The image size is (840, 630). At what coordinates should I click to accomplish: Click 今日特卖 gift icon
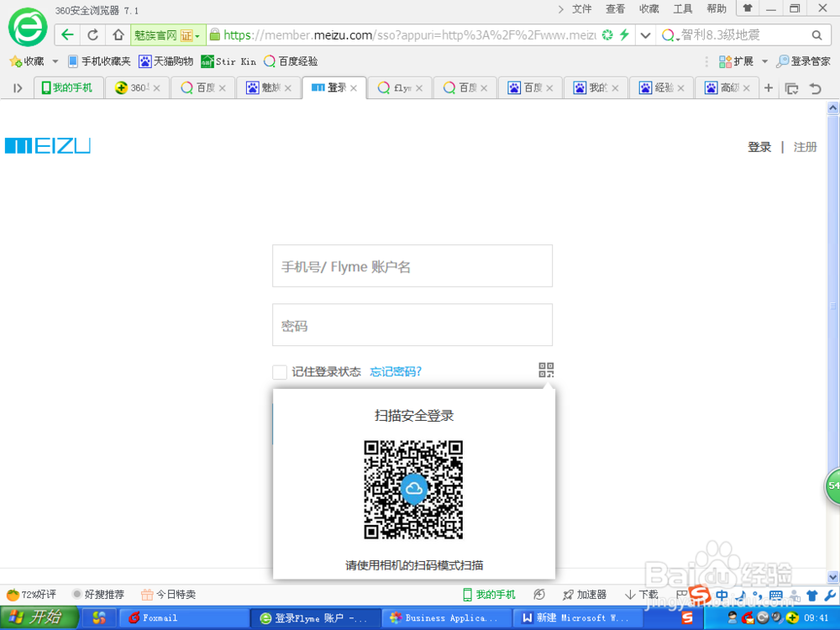pos(168,594)
